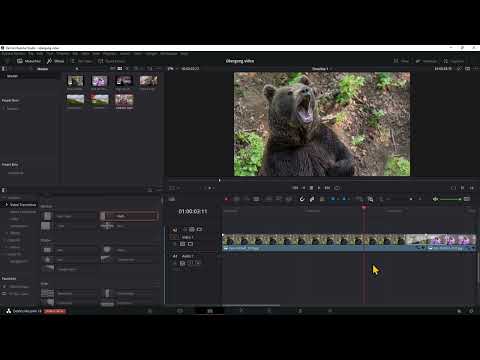This screenshot has height=360, width=480.
Task: Toggle timeline Snapping magnet
Action: coord(302,199)
